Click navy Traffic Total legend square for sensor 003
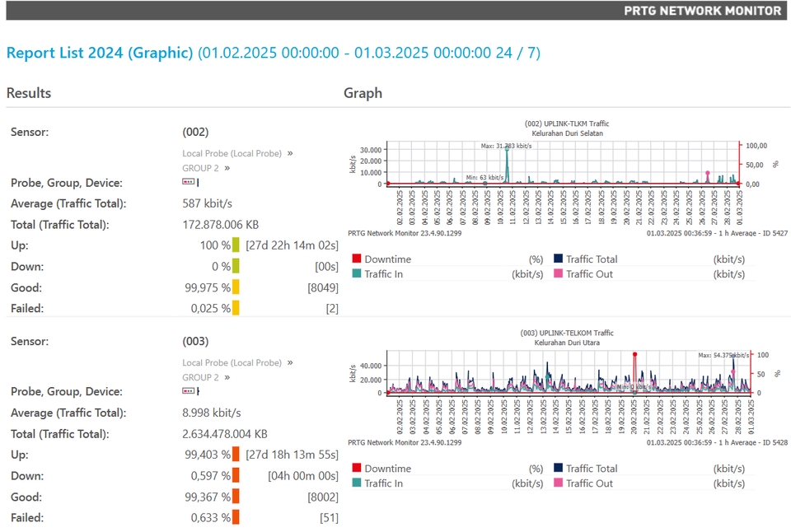 [x=558, y=468]
